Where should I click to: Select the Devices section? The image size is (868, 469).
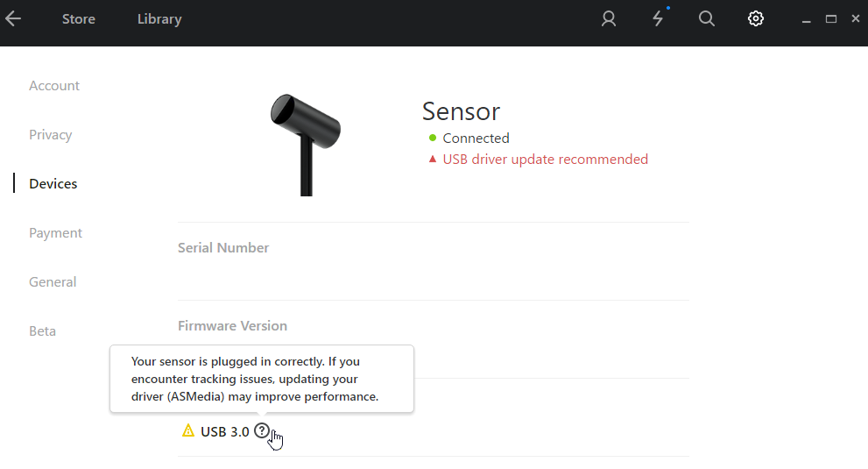click(53, 183)
